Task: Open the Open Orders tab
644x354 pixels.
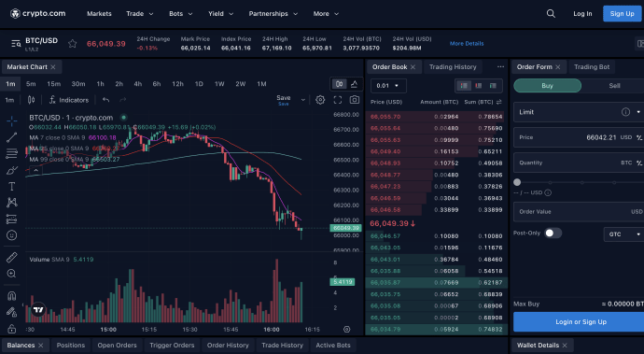Action: 117,345
